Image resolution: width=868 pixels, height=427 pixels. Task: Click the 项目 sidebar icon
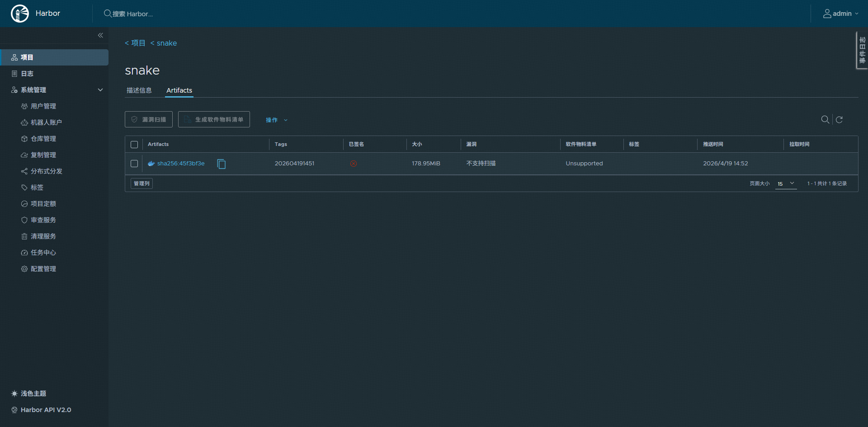coord(14,57)
